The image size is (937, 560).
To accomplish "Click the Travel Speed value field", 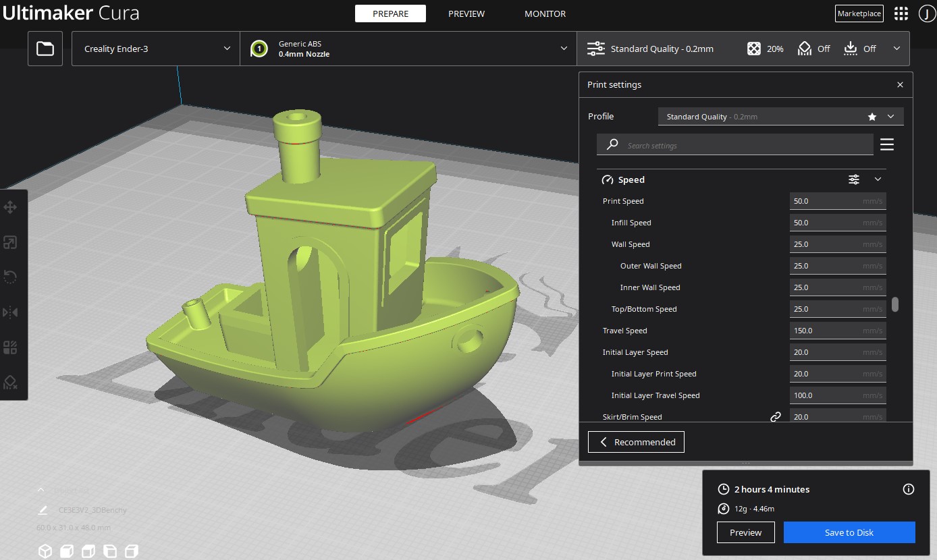I will (838, 331).
